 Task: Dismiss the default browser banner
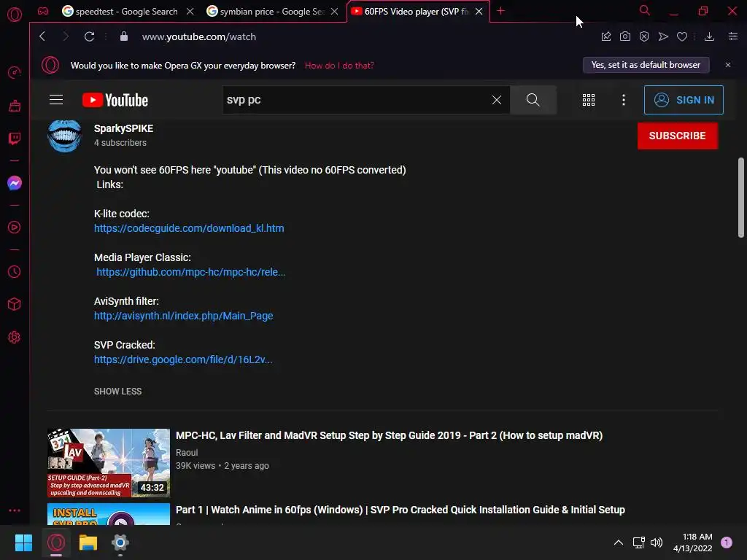728,65
